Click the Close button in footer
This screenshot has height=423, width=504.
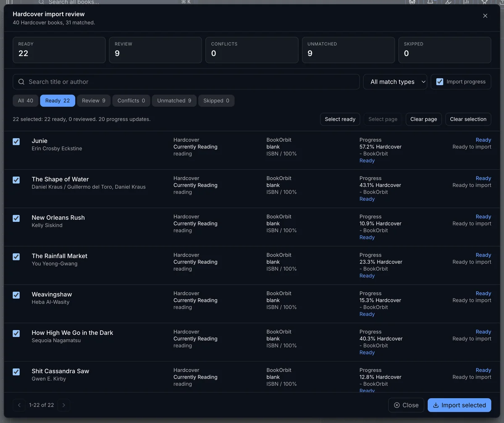(406, 405)
